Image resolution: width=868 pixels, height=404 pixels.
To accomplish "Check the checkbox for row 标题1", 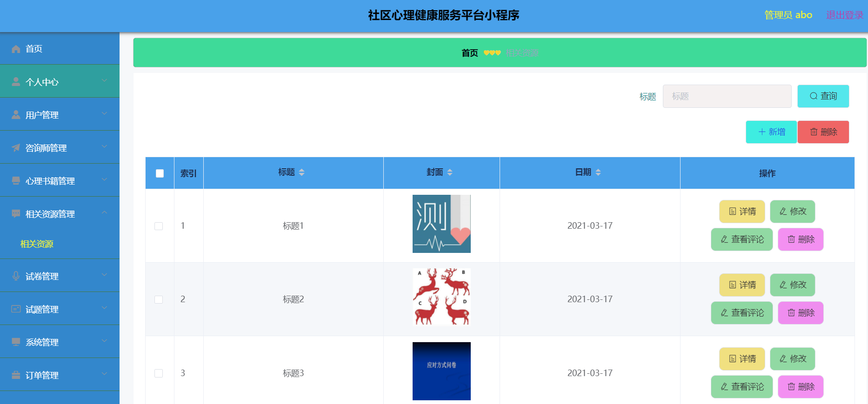I will click(x=159, y=226).
